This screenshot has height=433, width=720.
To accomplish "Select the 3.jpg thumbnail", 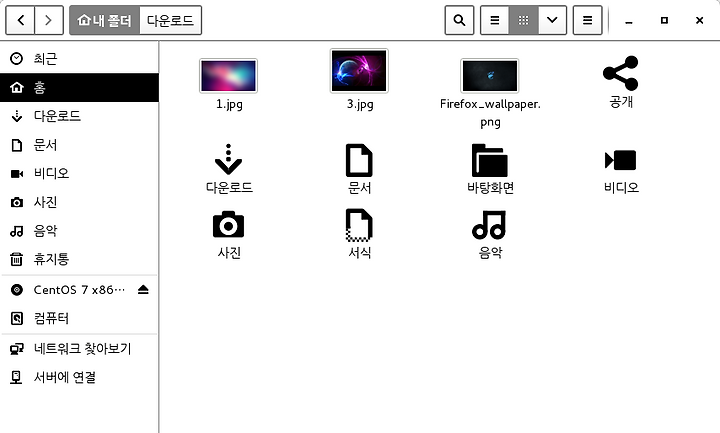I will coord(359,71).
